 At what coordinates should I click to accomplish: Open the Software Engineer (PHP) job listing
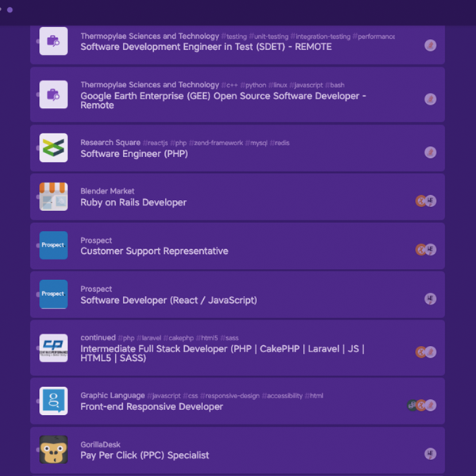[134, 154]
